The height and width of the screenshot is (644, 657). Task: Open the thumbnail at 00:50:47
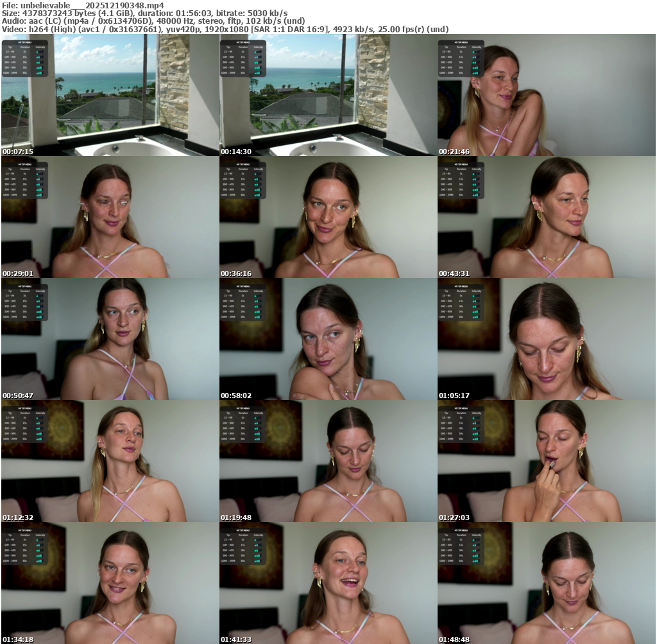click(x=110, y=339)
